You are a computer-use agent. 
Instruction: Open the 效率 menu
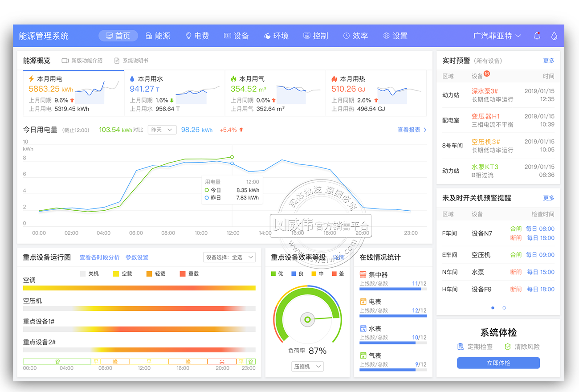(x=355, y=36)
